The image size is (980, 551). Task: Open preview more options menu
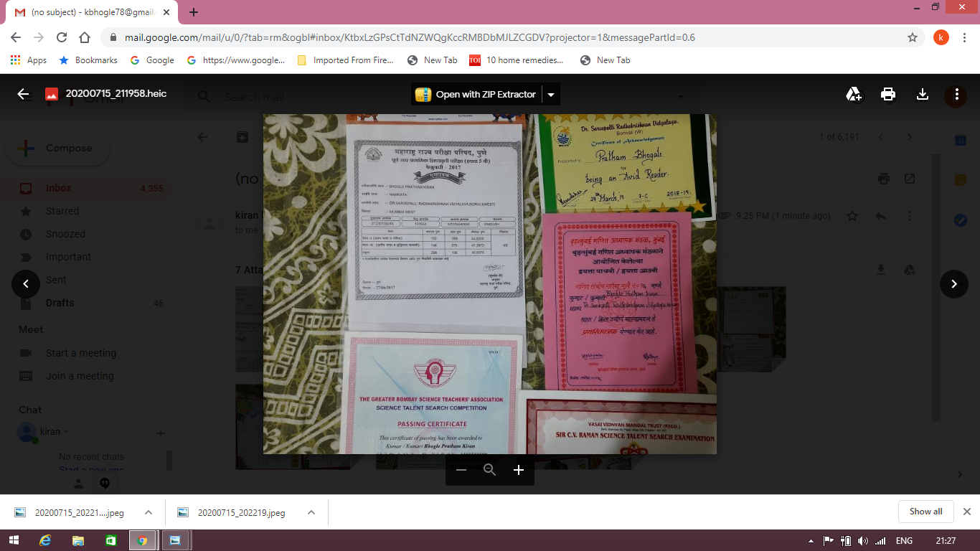click(956, 94)
